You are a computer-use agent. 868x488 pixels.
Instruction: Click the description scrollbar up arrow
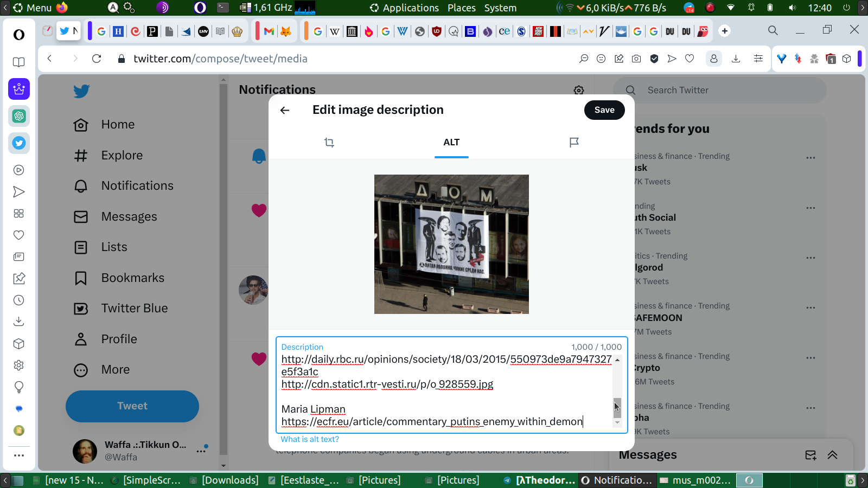tap(617, 360)
